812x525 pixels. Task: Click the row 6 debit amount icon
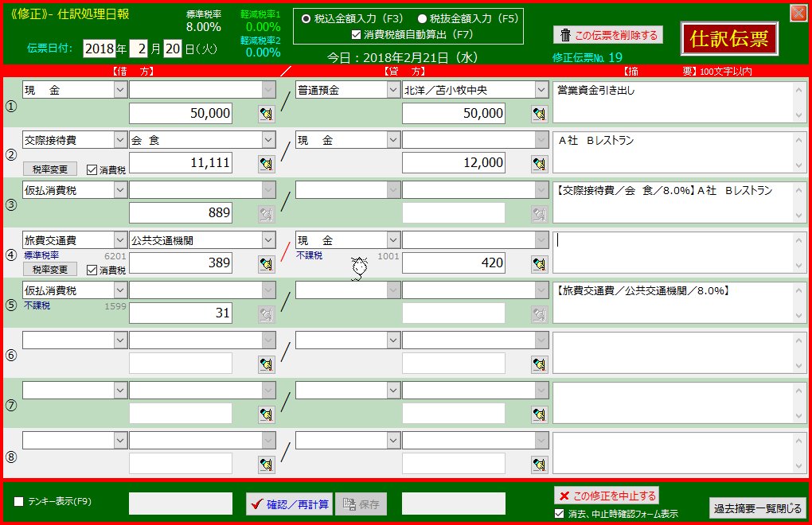click(x=266, y=364)
